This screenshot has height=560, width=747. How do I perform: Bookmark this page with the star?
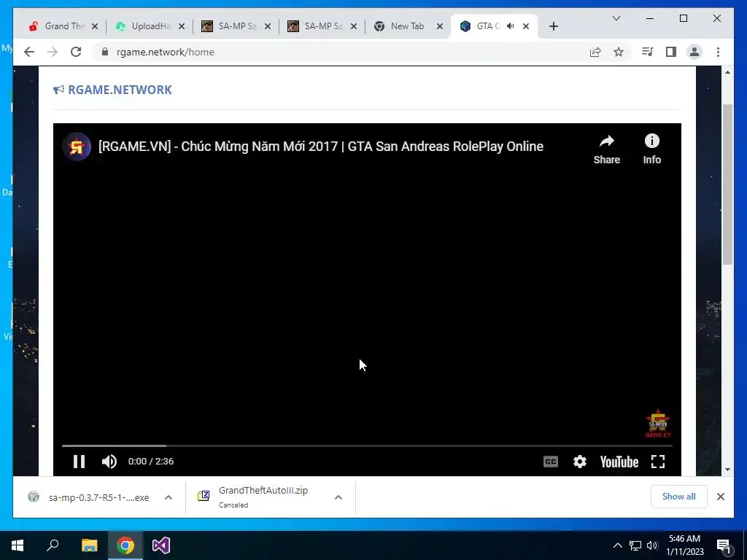(x=619, y=52)
